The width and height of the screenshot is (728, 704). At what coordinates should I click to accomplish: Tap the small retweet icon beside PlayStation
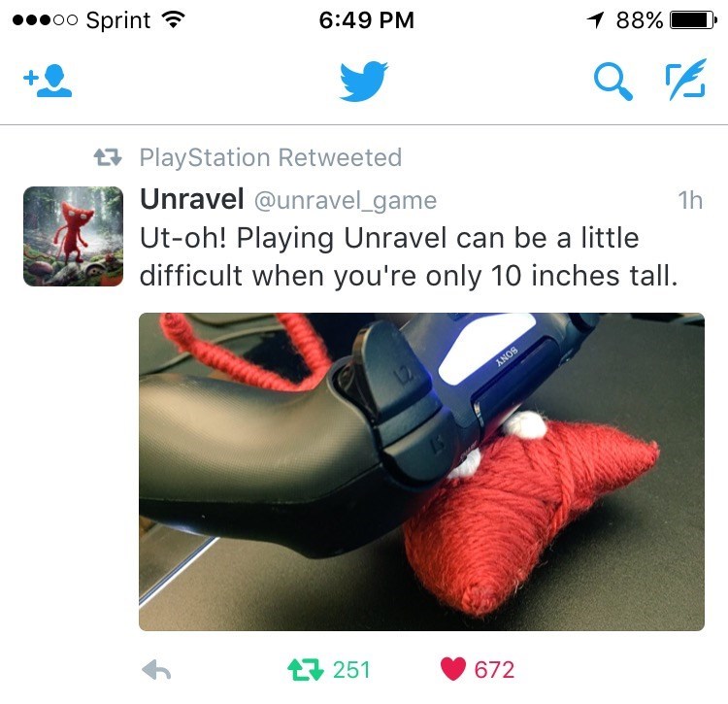pos(108,157)
